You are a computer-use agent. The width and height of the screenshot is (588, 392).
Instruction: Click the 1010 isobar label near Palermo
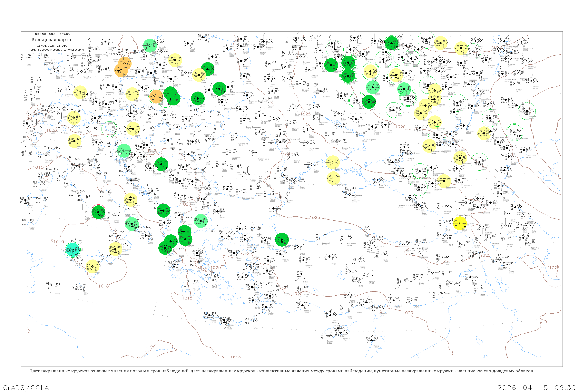click(x=59, y=242)
